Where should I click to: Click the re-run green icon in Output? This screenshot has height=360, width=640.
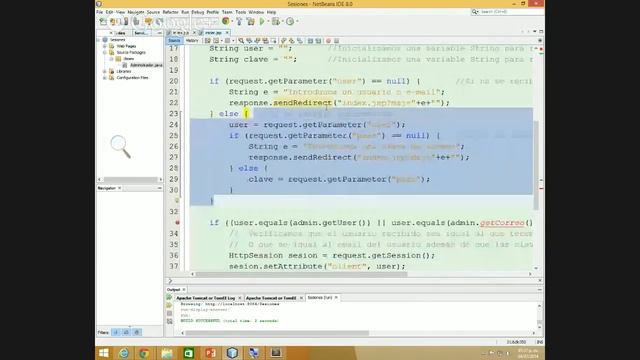169,298
